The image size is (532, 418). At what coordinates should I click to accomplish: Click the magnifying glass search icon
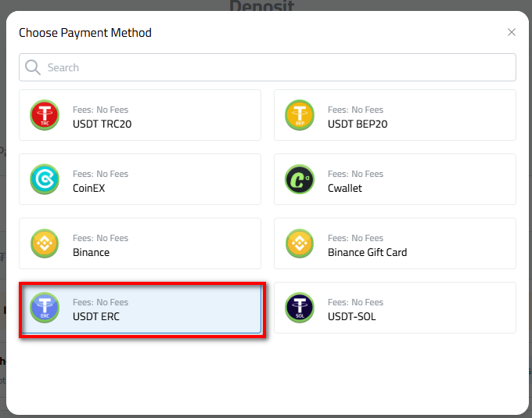(x=33, y=67)
